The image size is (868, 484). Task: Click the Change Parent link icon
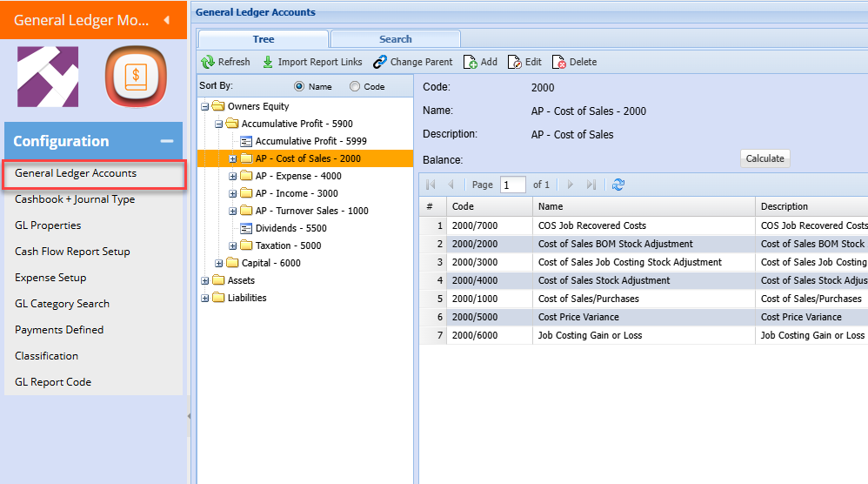tap(380, 63)
